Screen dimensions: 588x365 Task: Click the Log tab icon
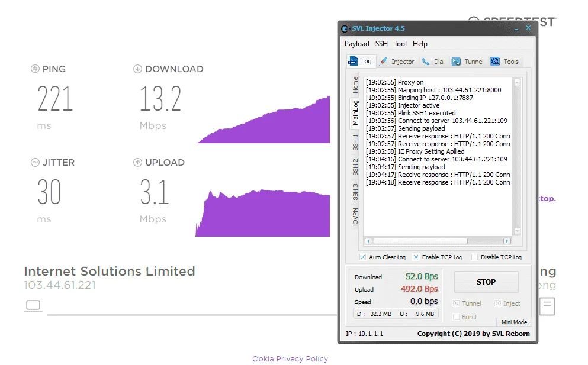(x=353, y=61)
